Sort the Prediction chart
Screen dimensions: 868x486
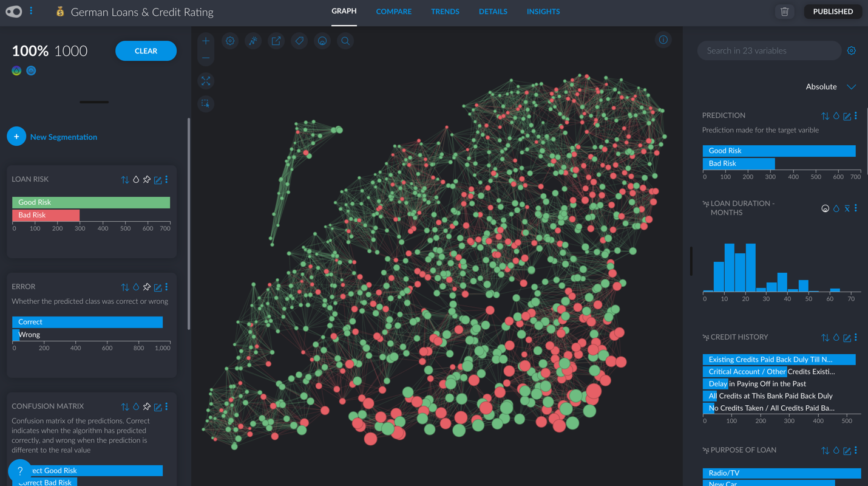coord(825,116)
